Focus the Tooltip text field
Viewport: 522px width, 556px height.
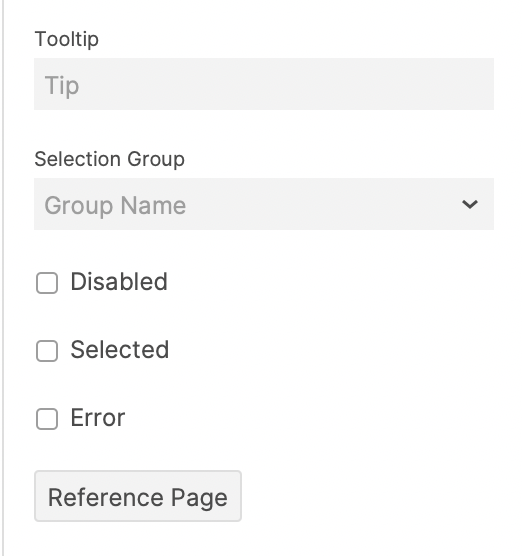pos(264,84)
